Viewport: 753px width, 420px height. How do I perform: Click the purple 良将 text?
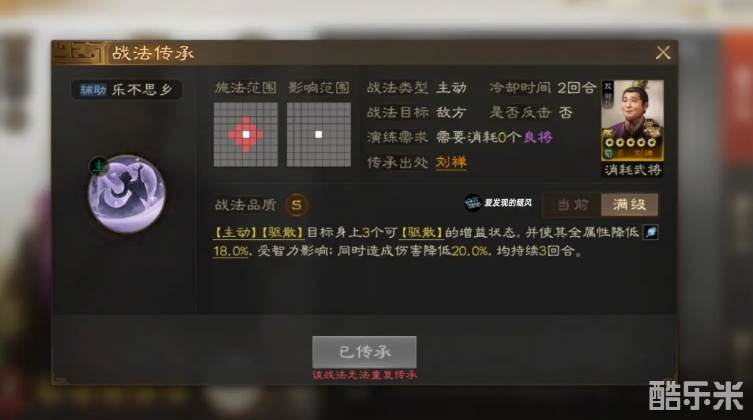(x=538, y=137)
